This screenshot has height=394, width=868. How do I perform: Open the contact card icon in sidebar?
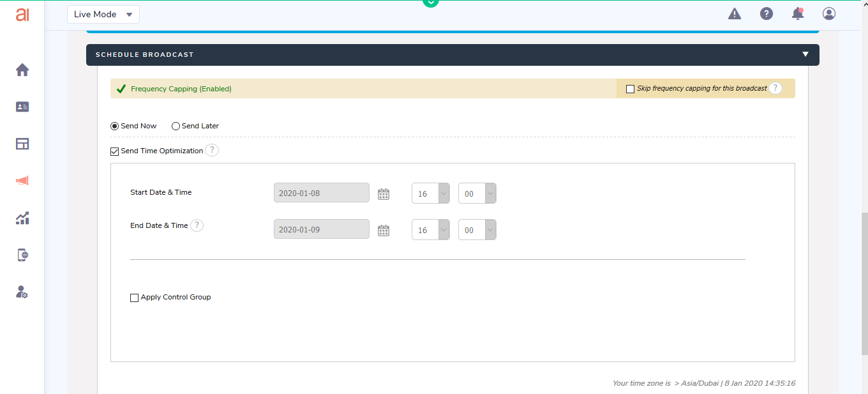[22, 107]
